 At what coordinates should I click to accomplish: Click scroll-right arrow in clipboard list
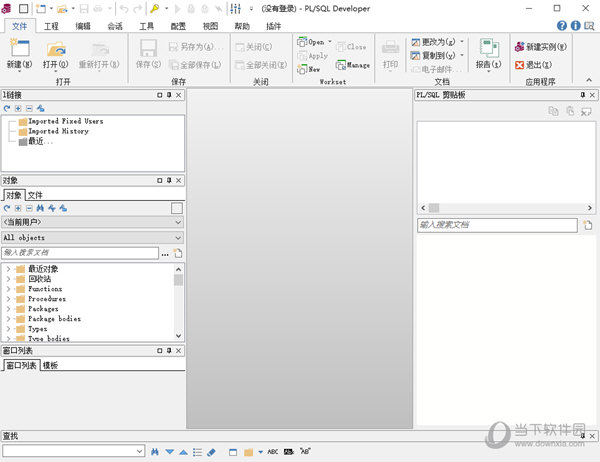tap(590, 208)
